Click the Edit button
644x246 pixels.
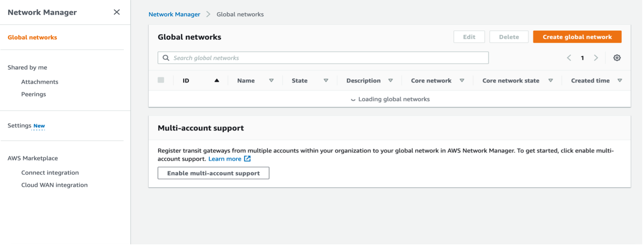(x=469, y=37)
